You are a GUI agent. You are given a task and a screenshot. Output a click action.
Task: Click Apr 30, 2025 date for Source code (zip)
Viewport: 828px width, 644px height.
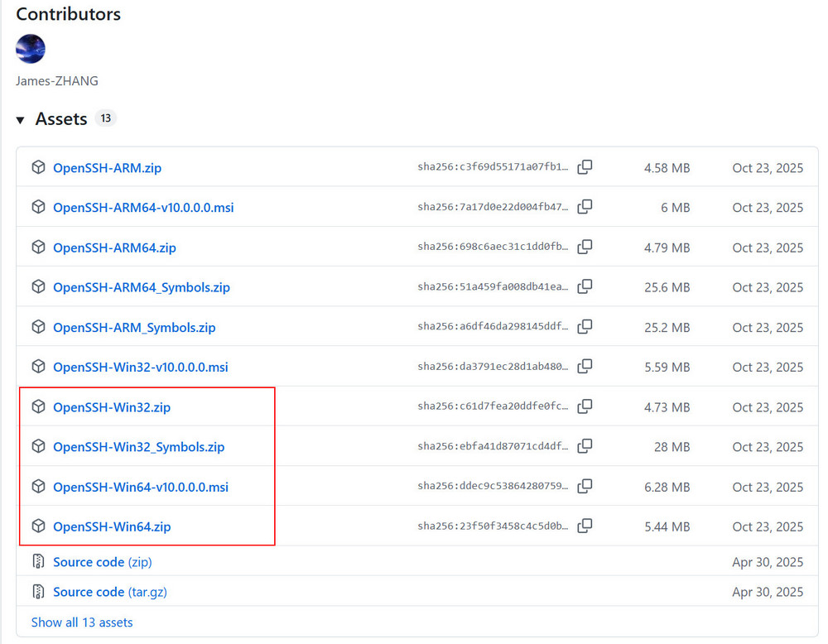[x=768, y=562]
